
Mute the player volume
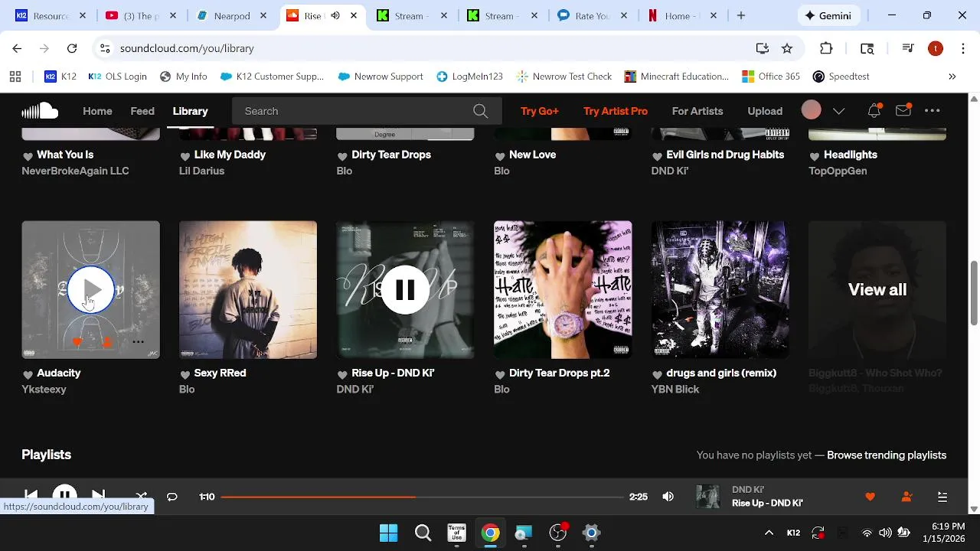point(668,497)
